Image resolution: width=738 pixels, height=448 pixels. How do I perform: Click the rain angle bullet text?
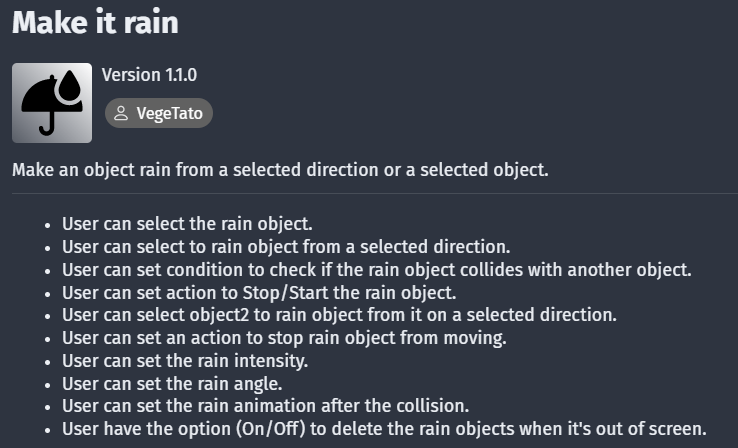tap(172, 384)
